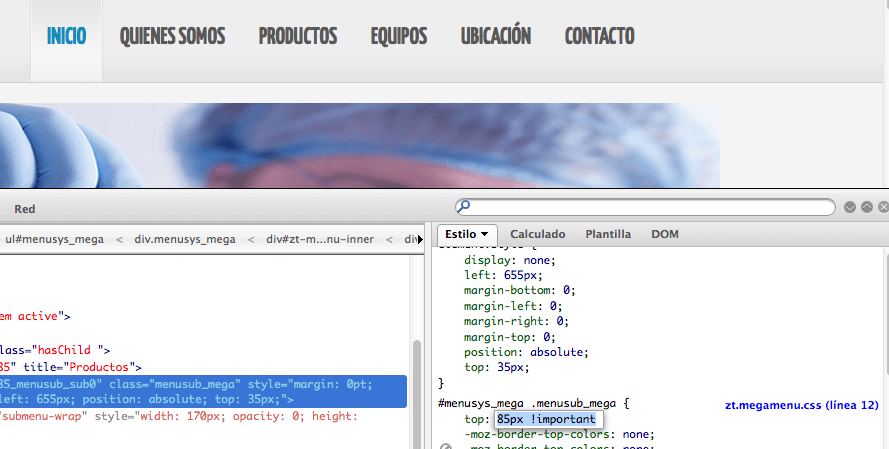Click the 'margin-bottom: 0;' style rule
The width and height of the screenshot is (889, 449).
(519, 290)
